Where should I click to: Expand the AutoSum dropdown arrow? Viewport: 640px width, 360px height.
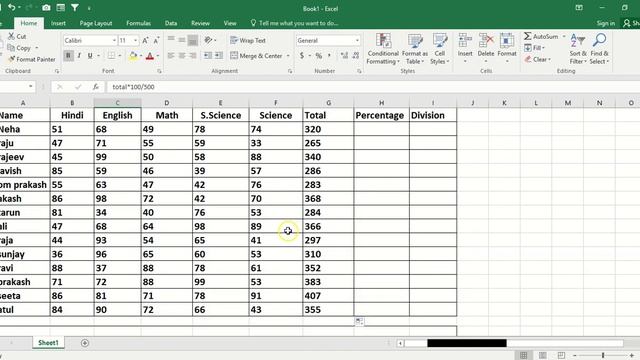[564, 36]
